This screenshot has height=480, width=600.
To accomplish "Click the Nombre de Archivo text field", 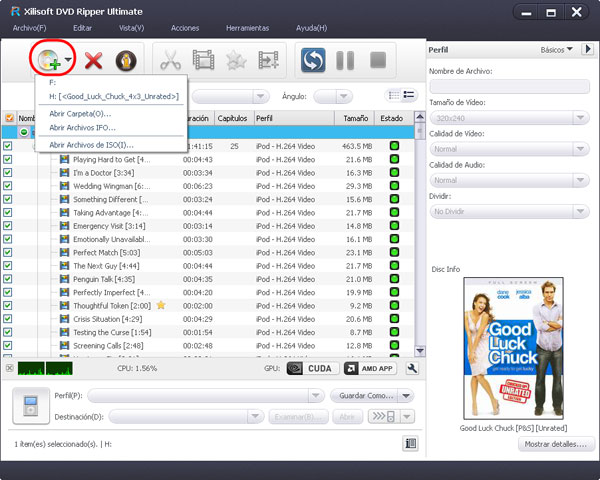I will click(509, 87).
